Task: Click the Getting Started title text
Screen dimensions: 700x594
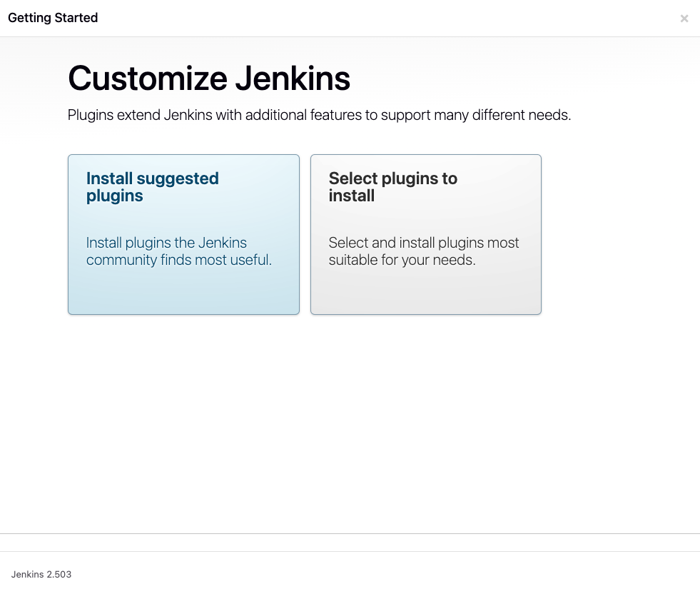Action: click(53, 18)
